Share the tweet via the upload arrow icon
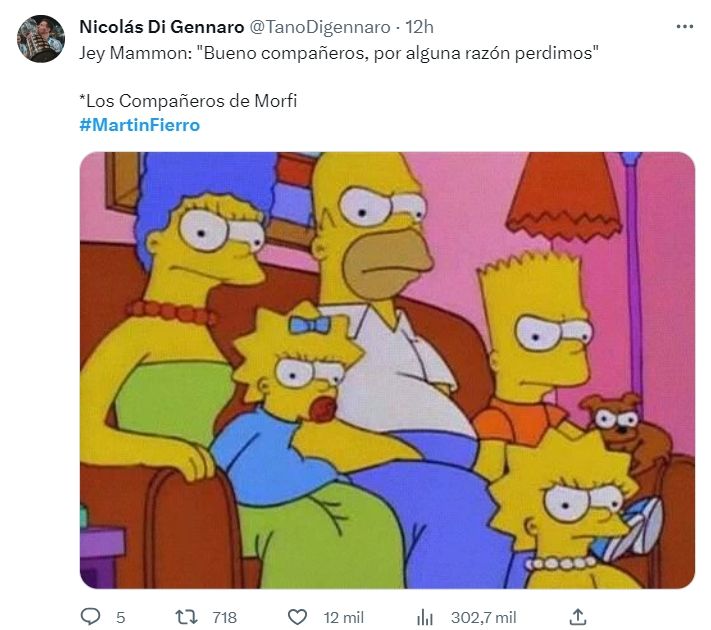Screen dimensions: 711x630 (578, 617)
